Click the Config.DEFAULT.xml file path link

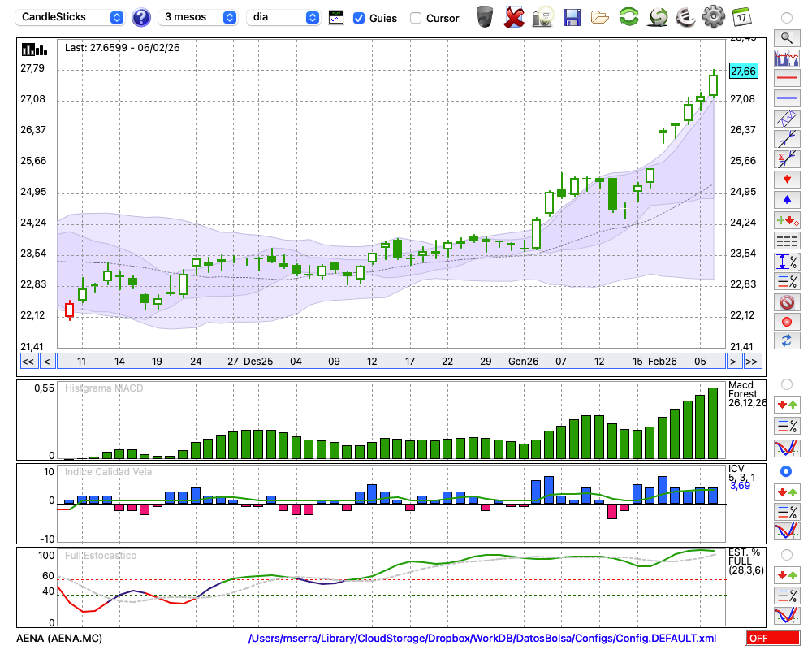(482, 639)
